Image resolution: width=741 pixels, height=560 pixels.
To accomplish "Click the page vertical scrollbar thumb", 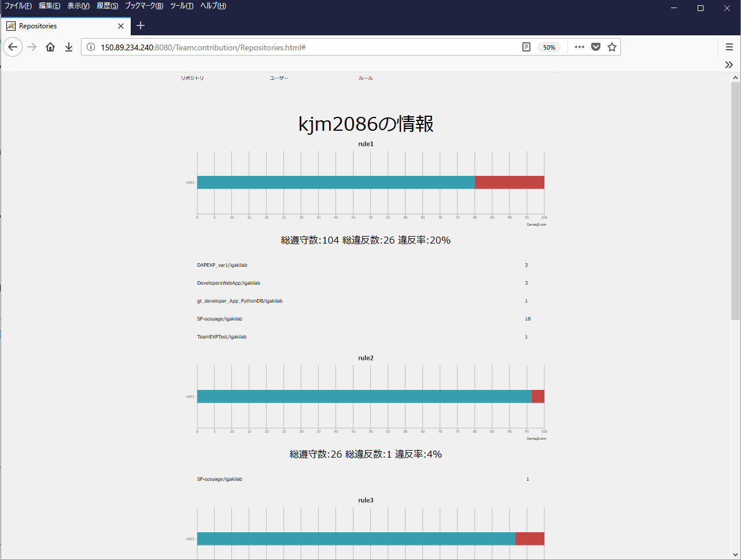I will [736, 201].
